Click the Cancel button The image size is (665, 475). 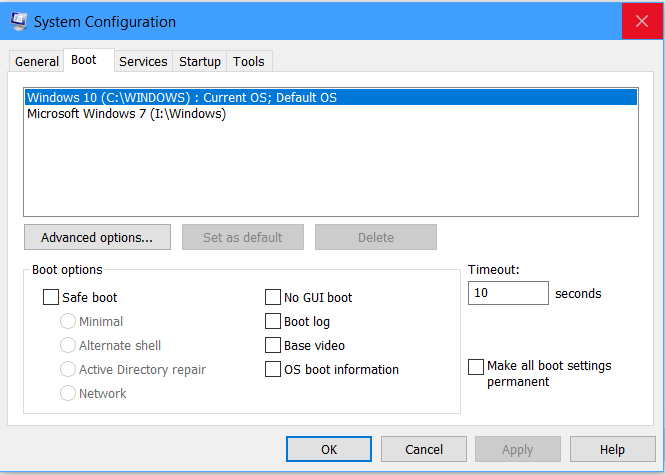(424, 449)
